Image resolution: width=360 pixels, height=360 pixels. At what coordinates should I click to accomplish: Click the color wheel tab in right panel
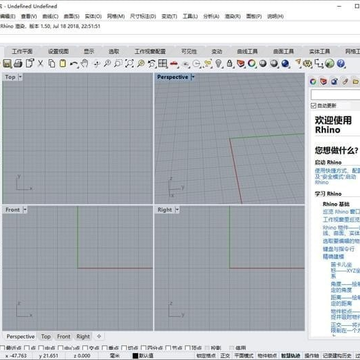coord(313,81)
